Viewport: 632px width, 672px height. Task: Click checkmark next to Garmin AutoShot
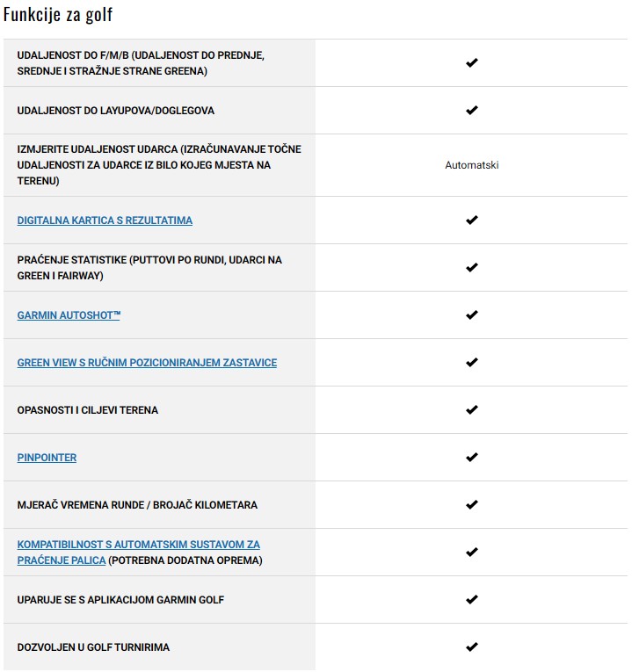click(472, 315)
